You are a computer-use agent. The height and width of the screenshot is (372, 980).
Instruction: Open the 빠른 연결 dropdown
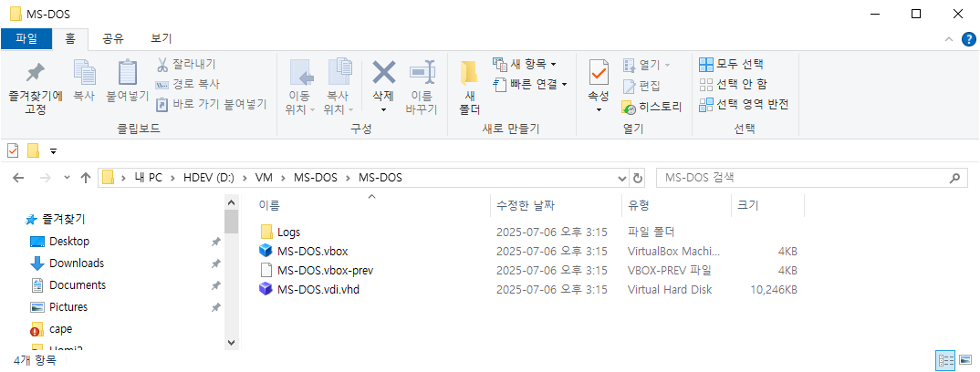530,84
